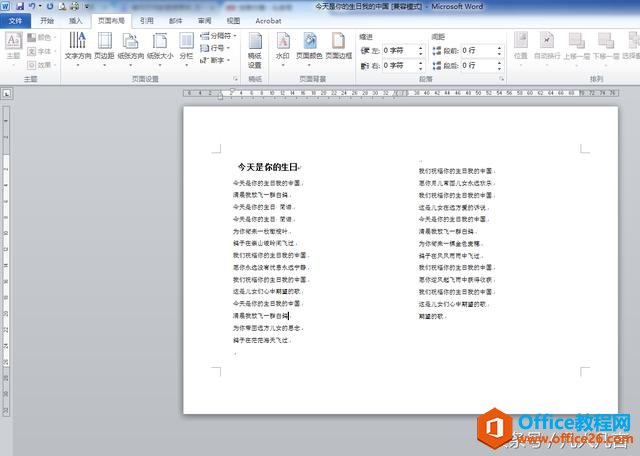The width and height of the screenshot is (640, 456).
Task: Switch to the 邮件 (Mailings) tab
Action: pyautogui.click(x=176, y=21)
